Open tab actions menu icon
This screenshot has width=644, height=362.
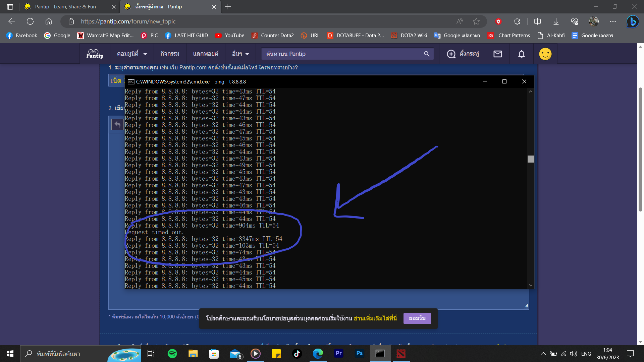click(x=10, y=7)
